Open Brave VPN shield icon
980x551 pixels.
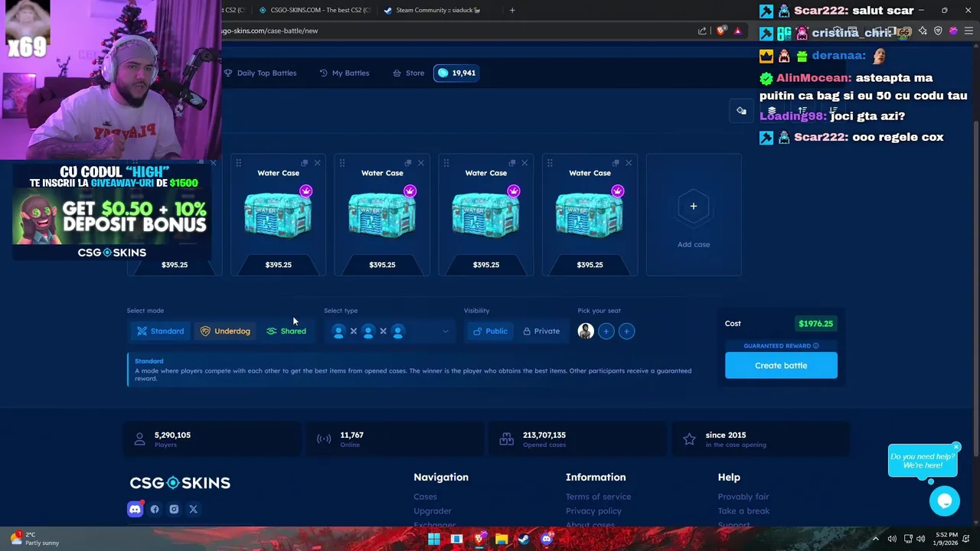(938, 31)
